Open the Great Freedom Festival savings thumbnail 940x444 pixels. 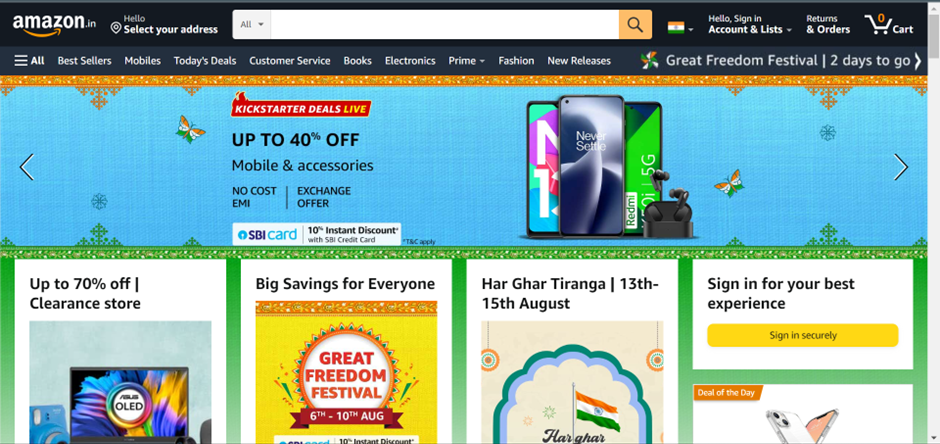(347, 372)
